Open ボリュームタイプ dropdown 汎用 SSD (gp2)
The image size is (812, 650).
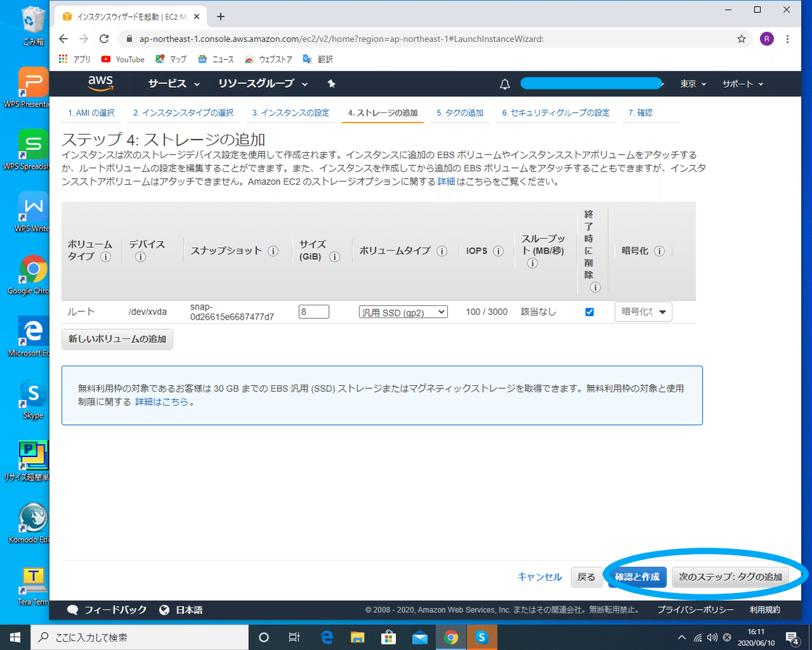[403, 312]
